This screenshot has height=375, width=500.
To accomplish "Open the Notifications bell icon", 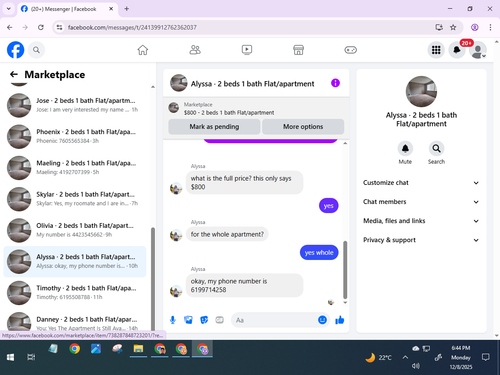I will [x=457, y=50].
